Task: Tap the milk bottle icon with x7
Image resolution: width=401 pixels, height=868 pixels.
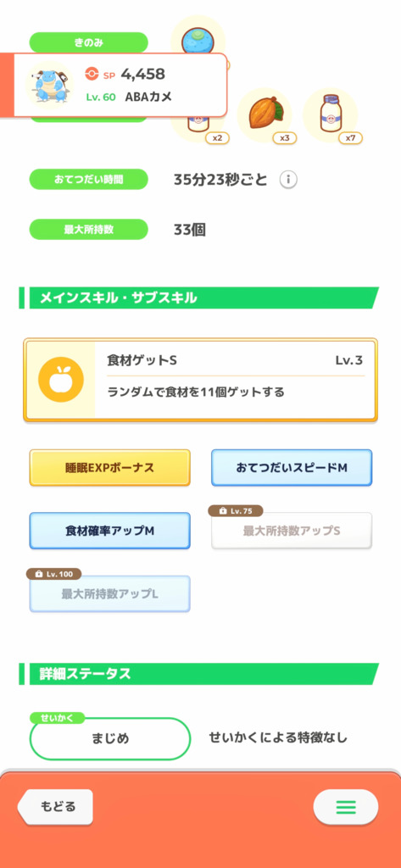Action: pyautogui.click(x=330, y=115)
